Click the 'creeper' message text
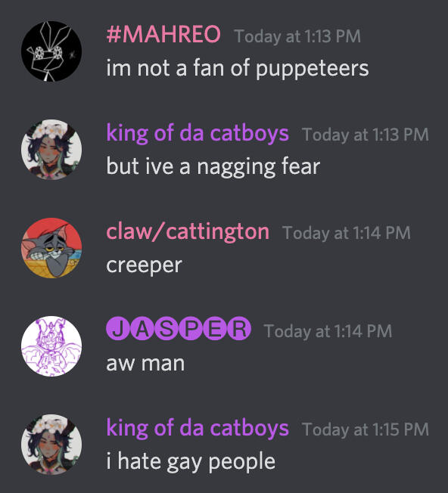The width and height of the screenshot is (448, 493). point(144,265)
